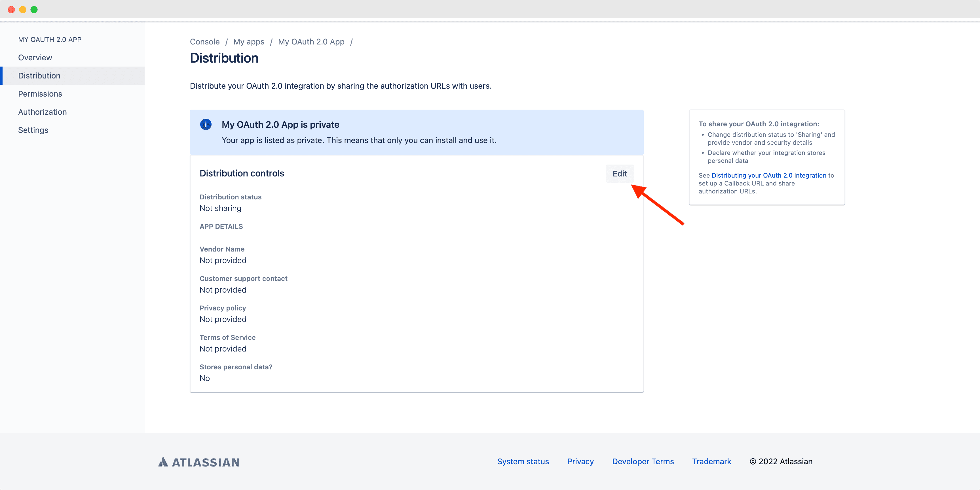Image resolution: width=980 pixels, height=490 pixels.
Task: Click the Overview nav item in sidebar
Action: (x=36, y=57)
